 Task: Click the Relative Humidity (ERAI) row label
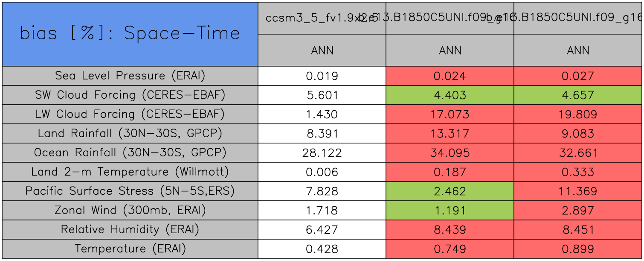click(130, 230)
